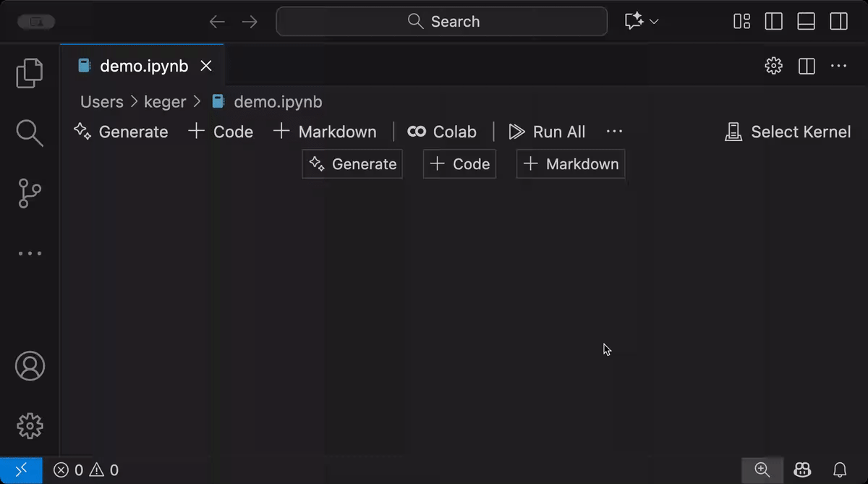Open the Source Control view
This screenshot has width=868, height=484.
coord(30,194)
